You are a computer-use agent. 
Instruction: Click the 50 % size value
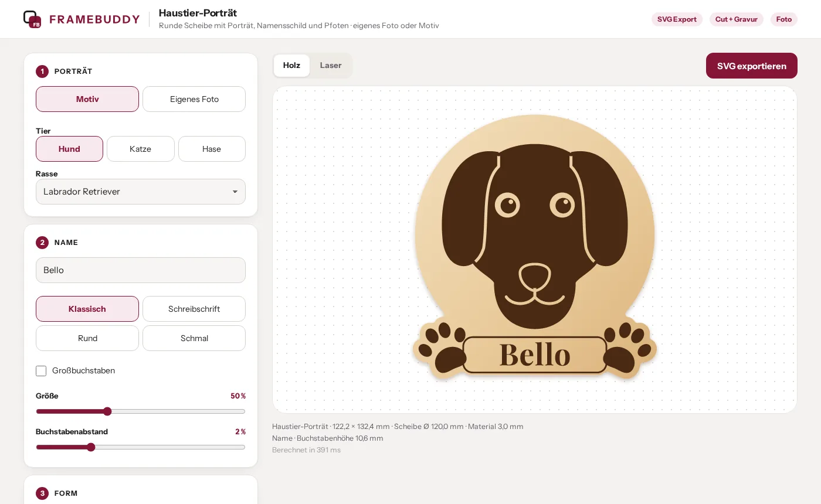point(238,396)
